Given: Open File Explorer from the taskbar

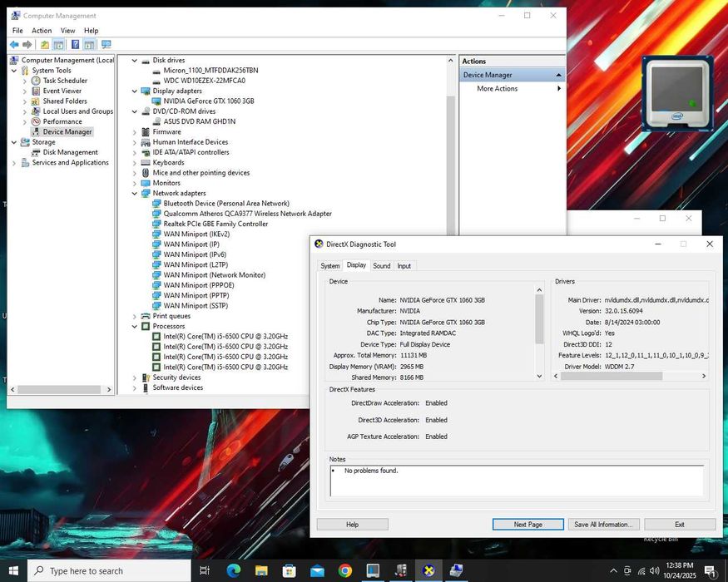Looking at the screenshot, I should coord(261,571).
